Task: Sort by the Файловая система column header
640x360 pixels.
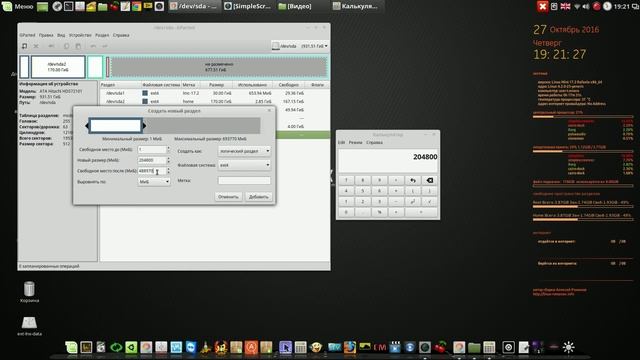Action: [x=161, y=85]
